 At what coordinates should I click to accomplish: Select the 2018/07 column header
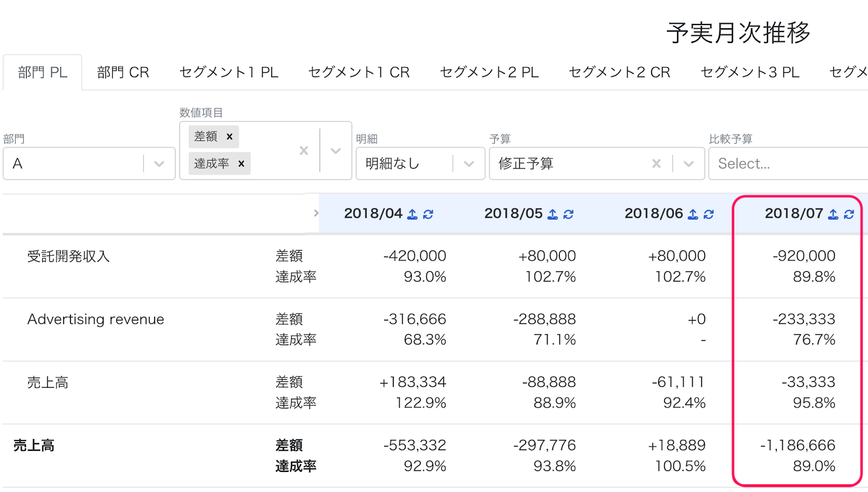pyautogui.click(x=794, y=213)
